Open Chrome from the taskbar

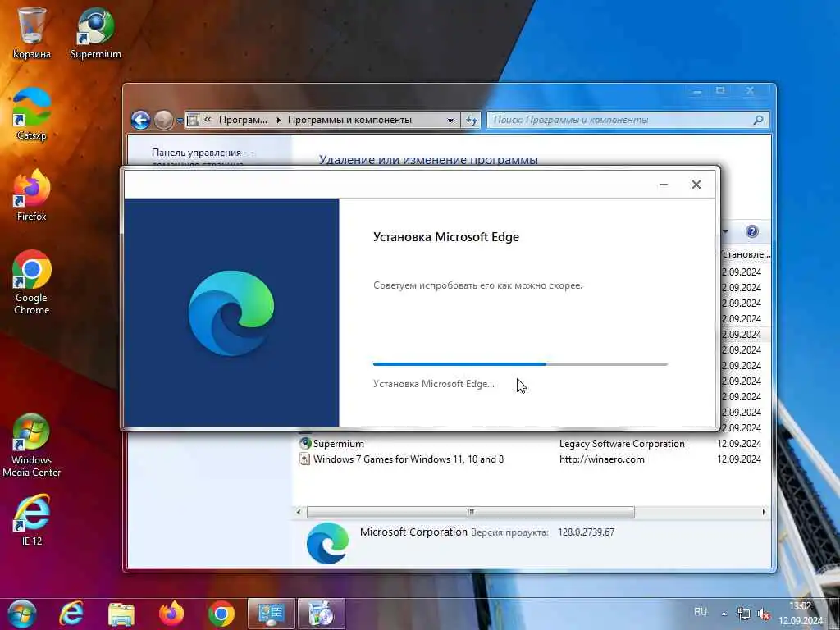point(221,614)
